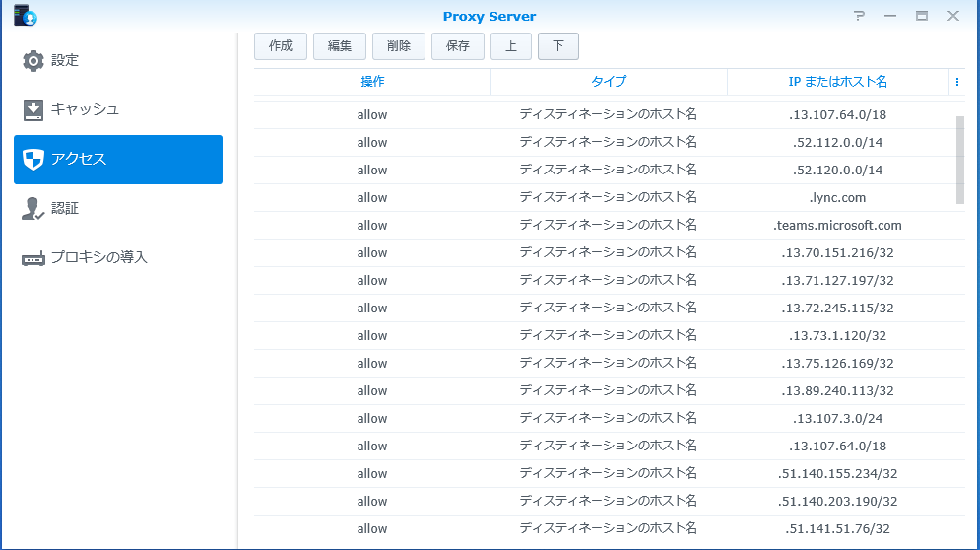
Task: Select the .13.73.1.120/32 entry
Action: tap(610, 335)
